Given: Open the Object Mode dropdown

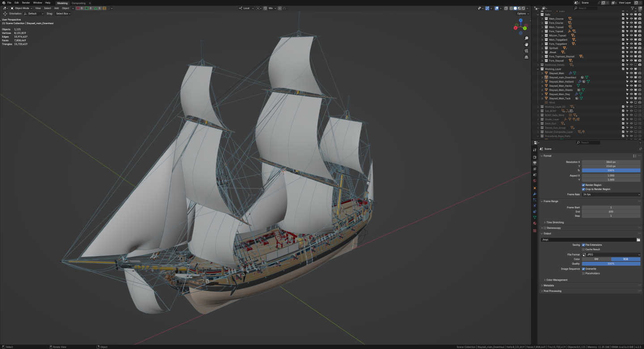Looking at the screenshot, I should tap(21, 8).
